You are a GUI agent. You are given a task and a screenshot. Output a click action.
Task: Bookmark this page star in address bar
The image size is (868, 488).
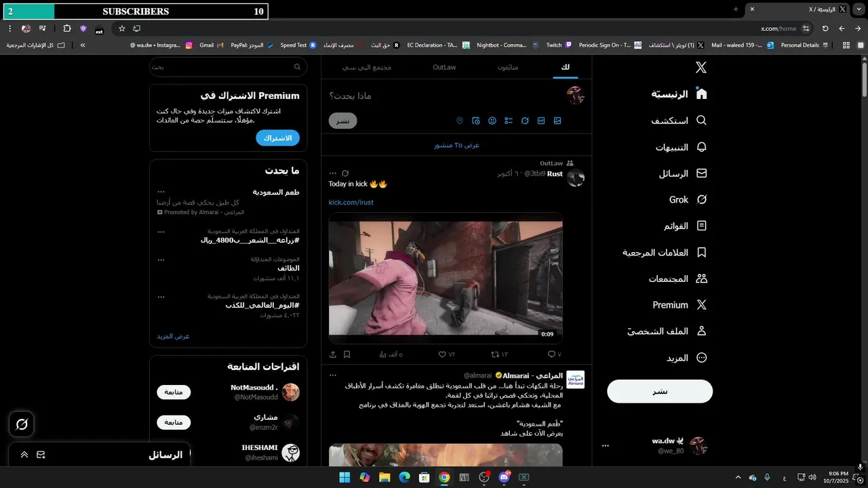click(x=122, y=28)
